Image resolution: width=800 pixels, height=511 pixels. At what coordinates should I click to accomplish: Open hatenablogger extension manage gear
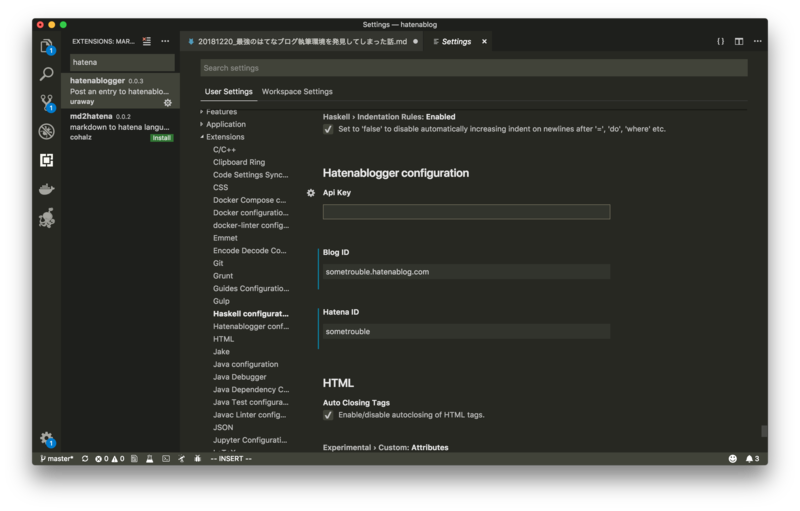click(x=168, y=103)
